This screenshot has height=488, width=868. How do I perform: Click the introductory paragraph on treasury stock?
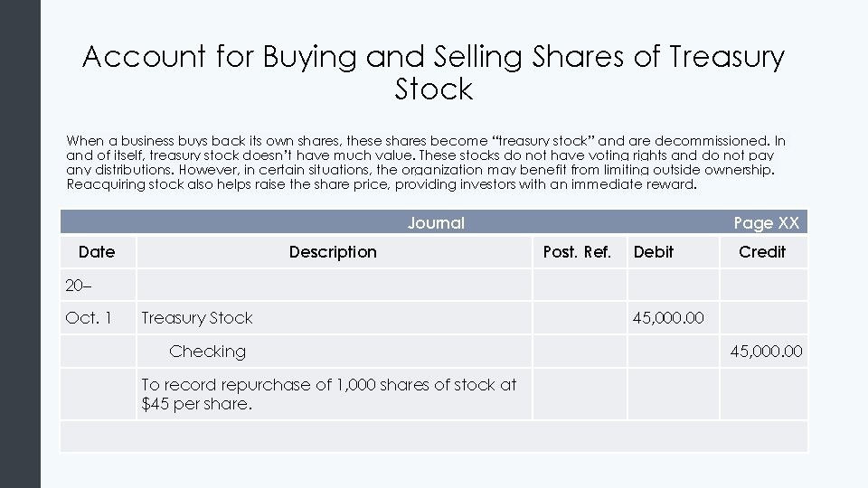click(426, 163)
